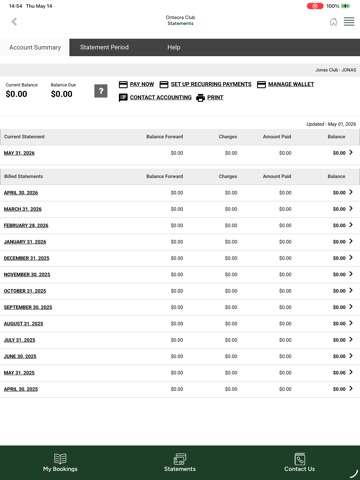Screen dimensions: 360x480
Task: Expand APRIL 30, 2026 row chevron
Action: click(x=351, y=192)
